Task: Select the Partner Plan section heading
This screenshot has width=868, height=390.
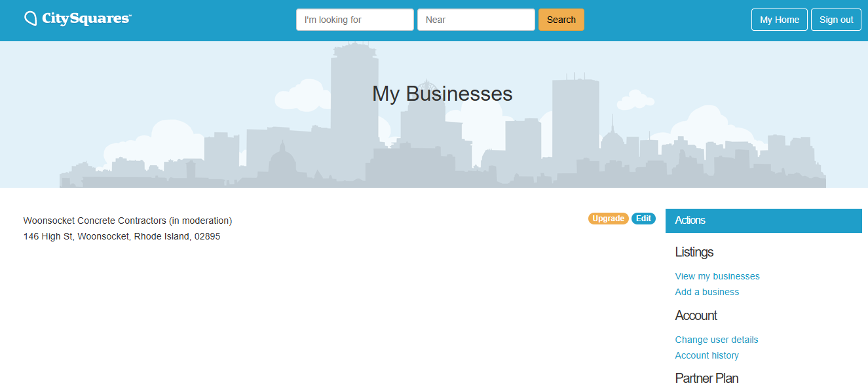Action: 707,378
